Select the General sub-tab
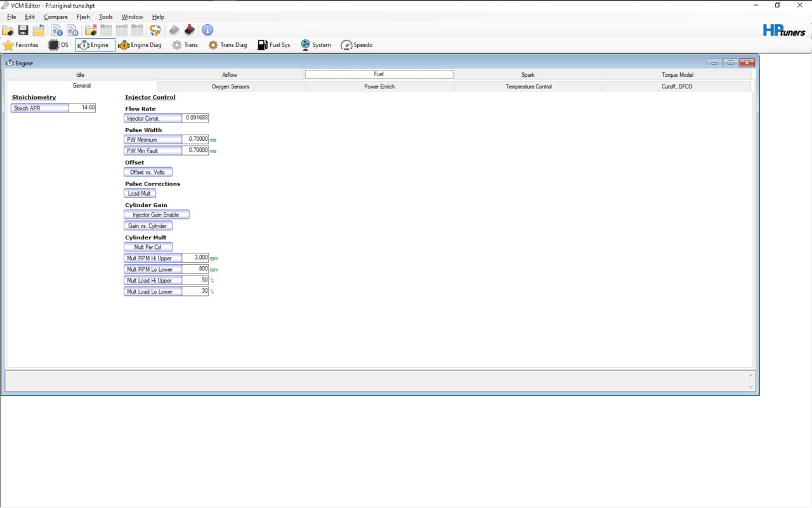812x508 pixels. (x=81, y=86)
